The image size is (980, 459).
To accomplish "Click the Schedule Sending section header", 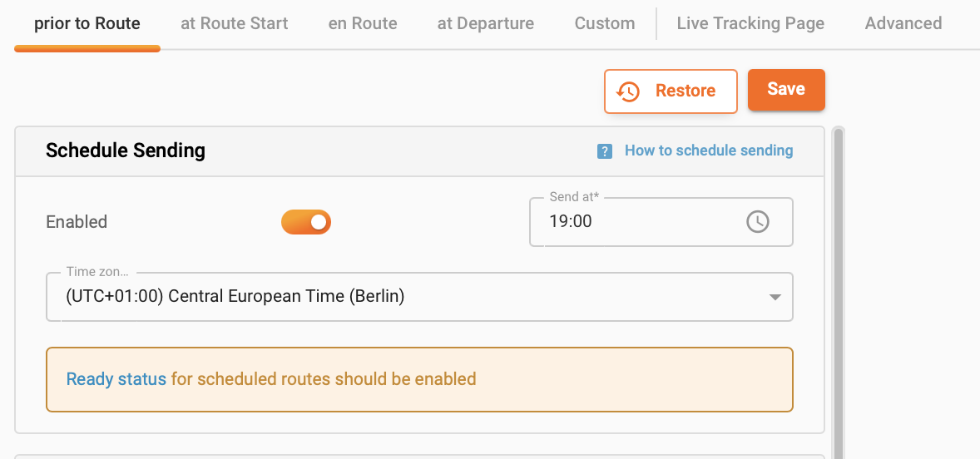I will coord(126,151).
